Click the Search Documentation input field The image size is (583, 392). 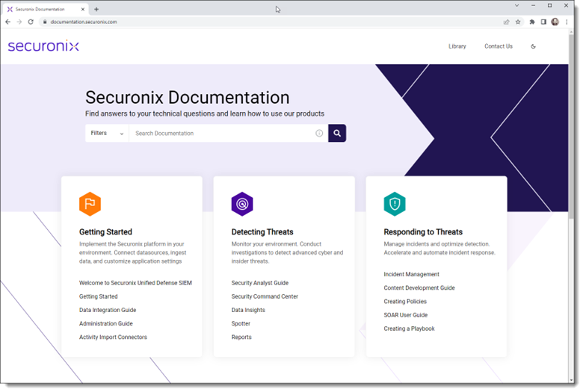tap(220, 134)
